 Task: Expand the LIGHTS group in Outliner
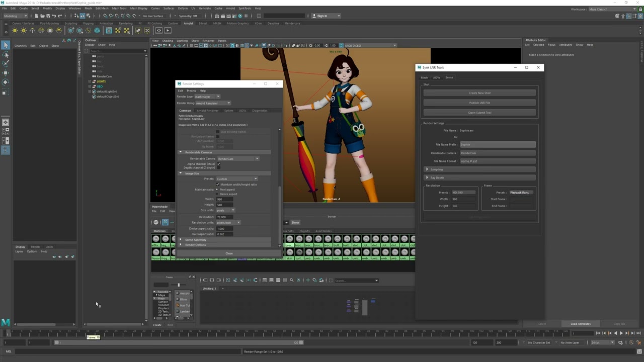[x=90, y=81]
